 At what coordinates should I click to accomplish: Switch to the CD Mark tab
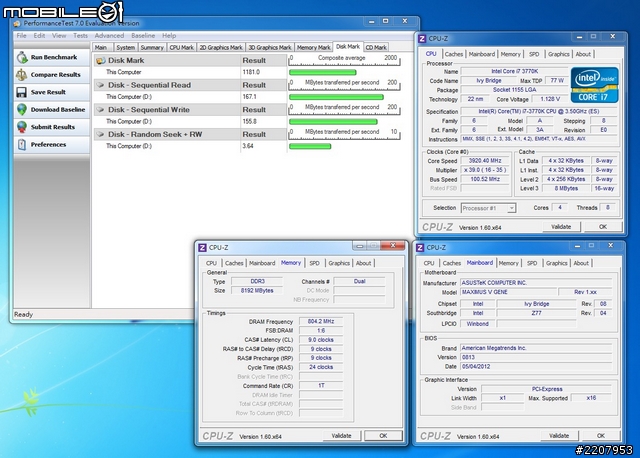376,47
